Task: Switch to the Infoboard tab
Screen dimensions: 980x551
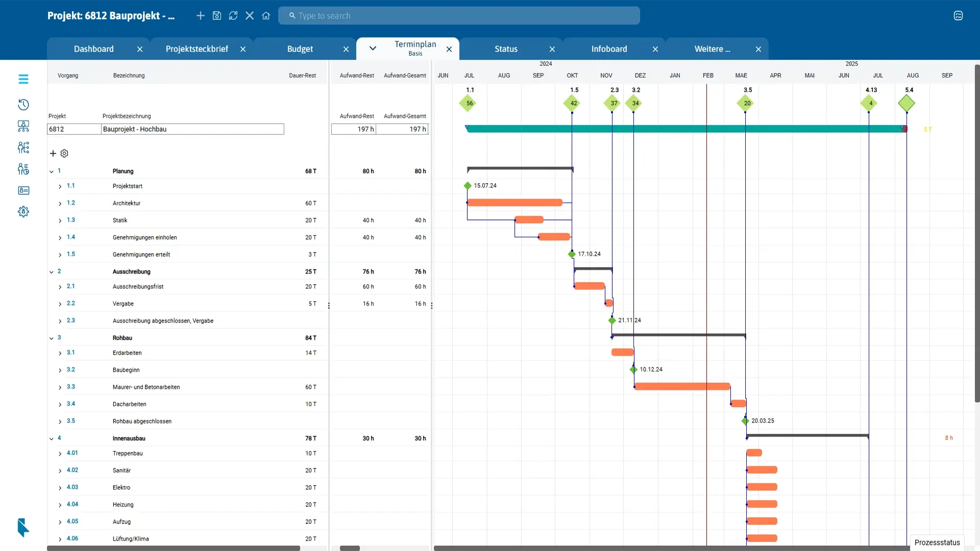Action: pyautogui.click(x=609, y=48)
